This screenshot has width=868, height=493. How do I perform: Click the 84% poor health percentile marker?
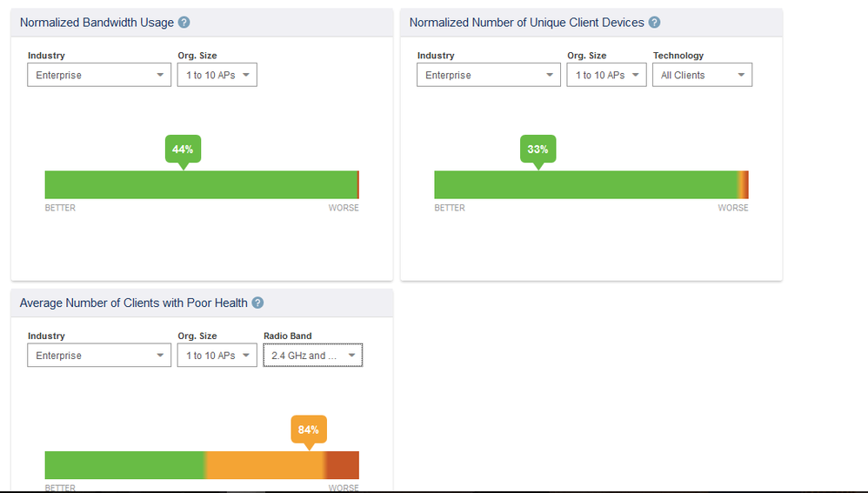309,430
